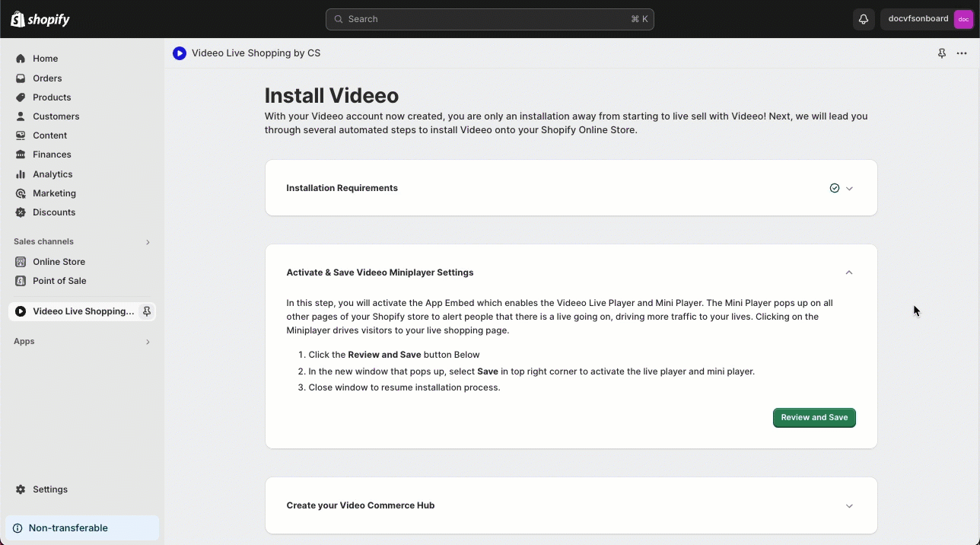980x545 pixels.
Task: Click the Install Videeo page title
Action: (332, 96)
